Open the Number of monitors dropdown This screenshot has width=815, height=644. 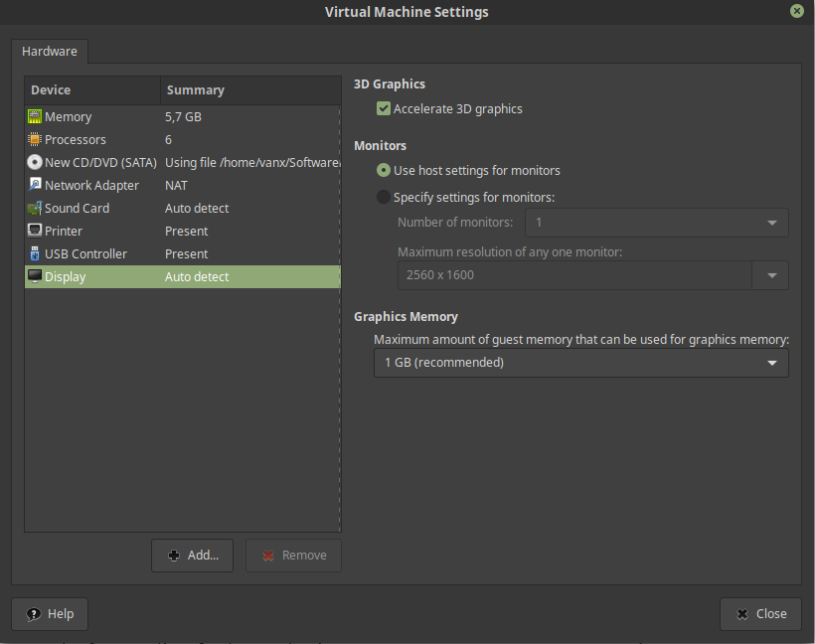tap(773, 223)
